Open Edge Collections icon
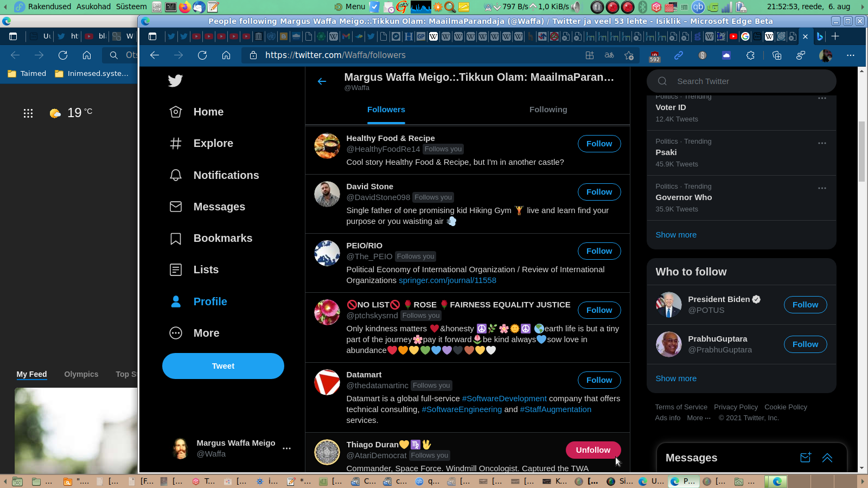The height and width of the screenshot is (488, 868). tap(777, 55)
